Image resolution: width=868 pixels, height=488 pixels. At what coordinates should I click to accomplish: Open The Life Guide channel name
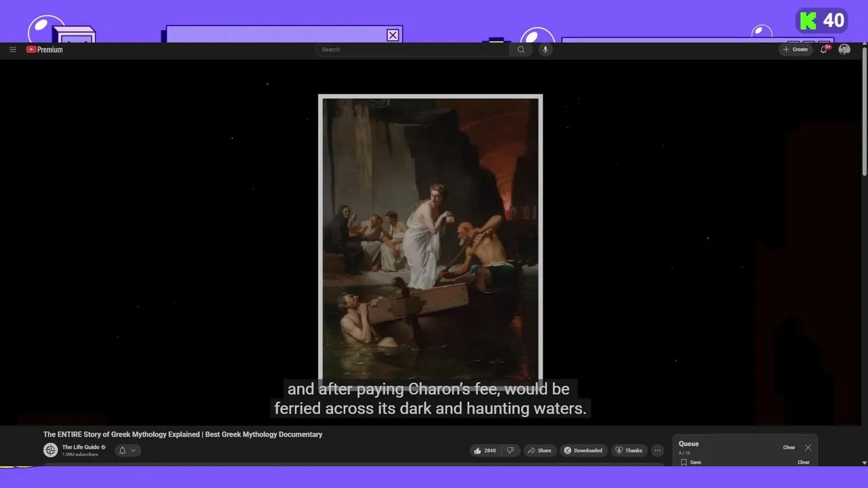point(81,447)
